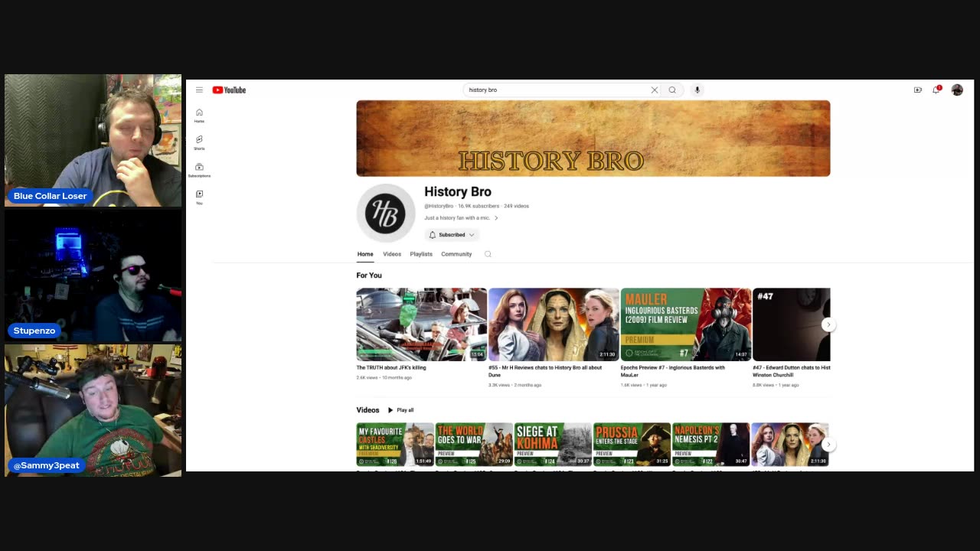The width and height of the screenshot is (980, 551).
Task: Click the Stupenzo webcam feed
Action: 93,275
